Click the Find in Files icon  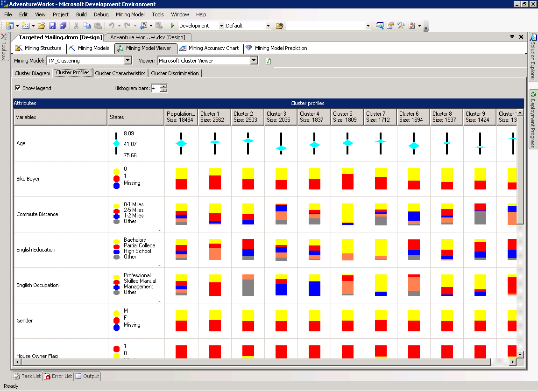[x=280, y=26]
